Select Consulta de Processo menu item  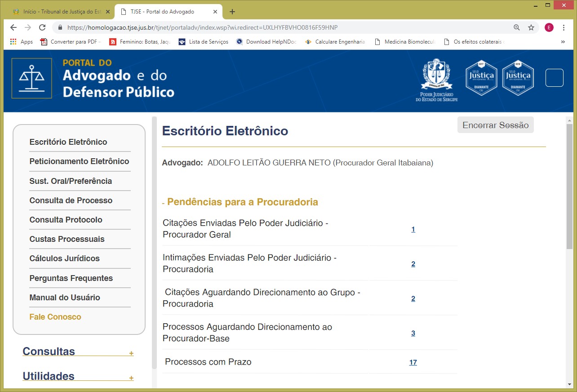pyautogui.click(x=71, y=200)
